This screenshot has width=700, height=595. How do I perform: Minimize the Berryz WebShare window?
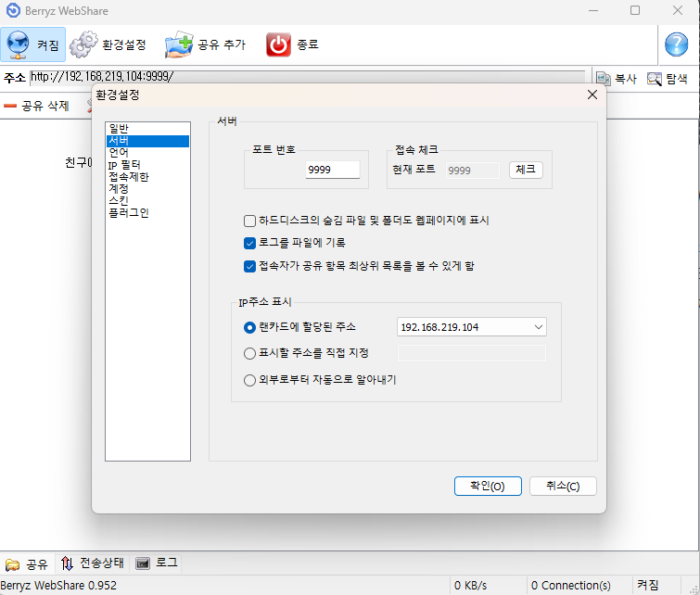(x=593, y=10)
